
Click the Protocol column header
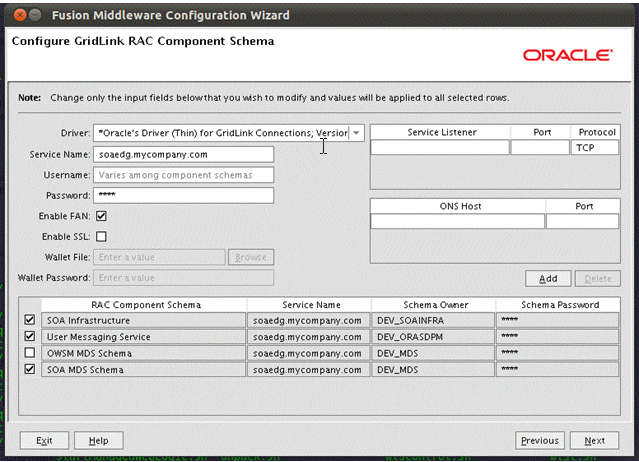coord(596,132)
